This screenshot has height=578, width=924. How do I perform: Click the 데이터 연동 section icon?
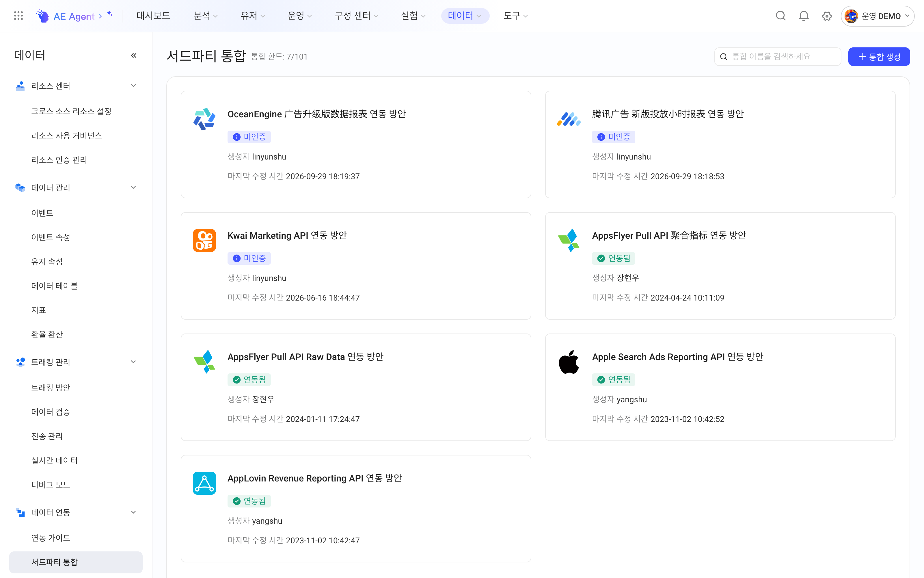pyautogui.click(x=20, y=512)
